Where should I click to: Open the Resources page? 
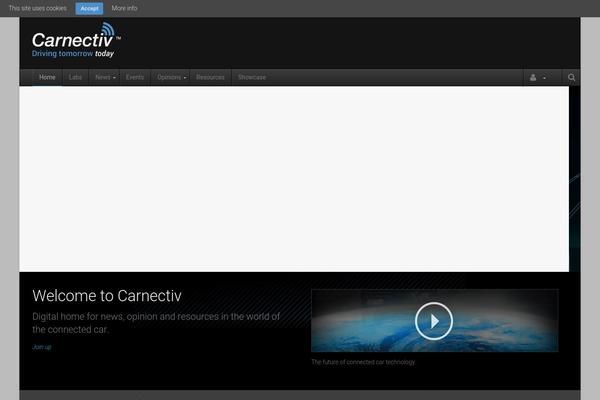(210, 77)
